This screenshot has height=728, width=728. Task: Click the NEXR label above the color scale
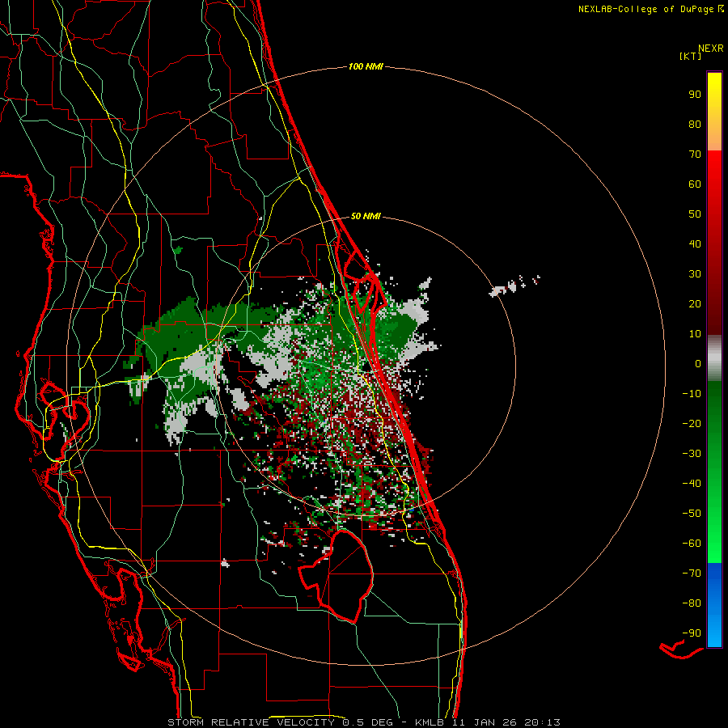click(x=711, y=49)
